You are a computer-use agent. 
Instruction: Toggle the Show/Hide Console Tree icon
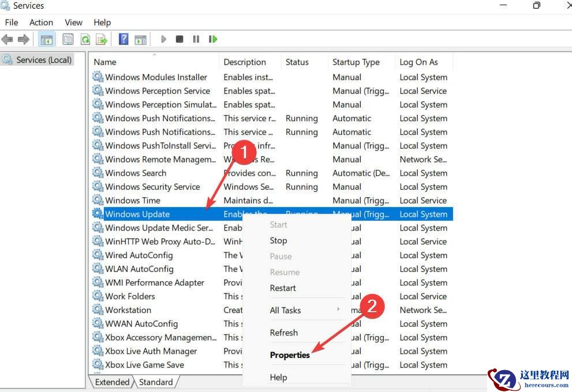click(x=47, y=39)
